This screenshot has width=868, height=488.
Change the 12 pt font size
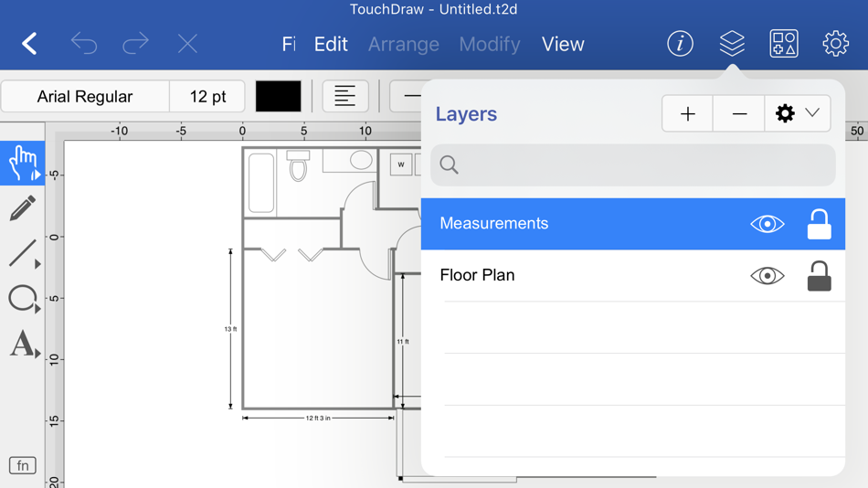[x=207, y=96]
